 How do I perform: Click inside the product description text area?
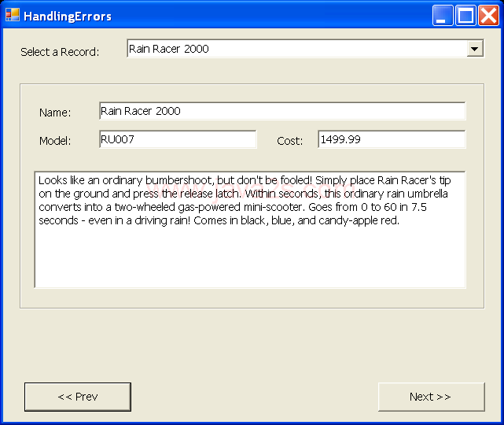[250, 230]
